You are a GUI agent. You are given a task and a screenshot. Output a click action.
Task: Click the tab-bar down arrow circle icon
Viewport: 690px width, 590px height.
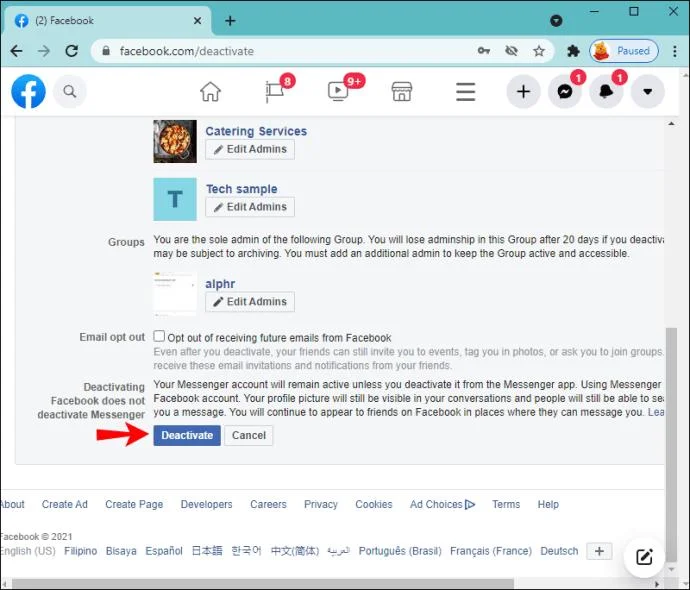tap(556, 21)
